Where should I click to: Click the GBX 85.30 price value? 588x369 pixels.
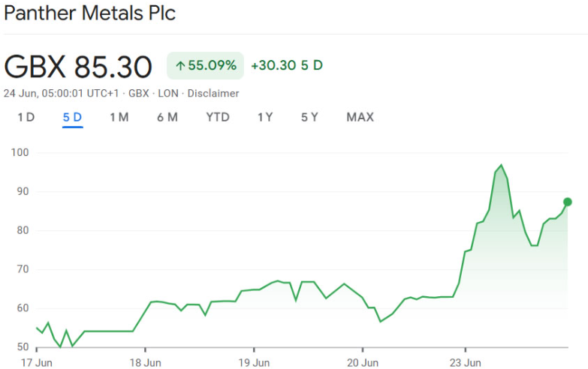pyautogui.click(x=78, y=66)
